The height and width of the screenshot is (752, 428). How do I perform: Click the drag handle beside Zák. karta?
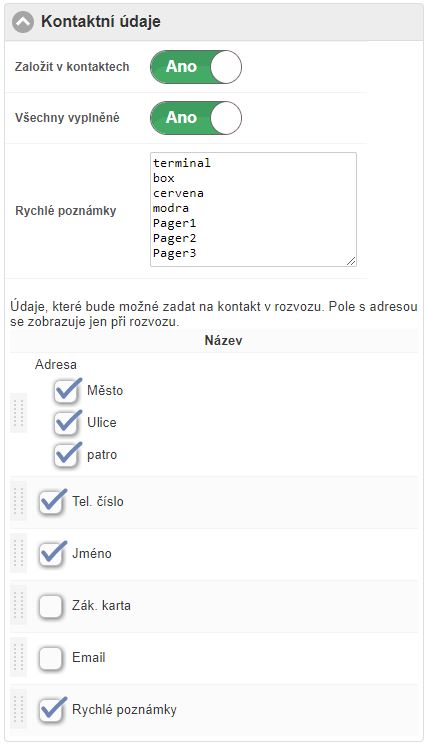tap(19, 605)
